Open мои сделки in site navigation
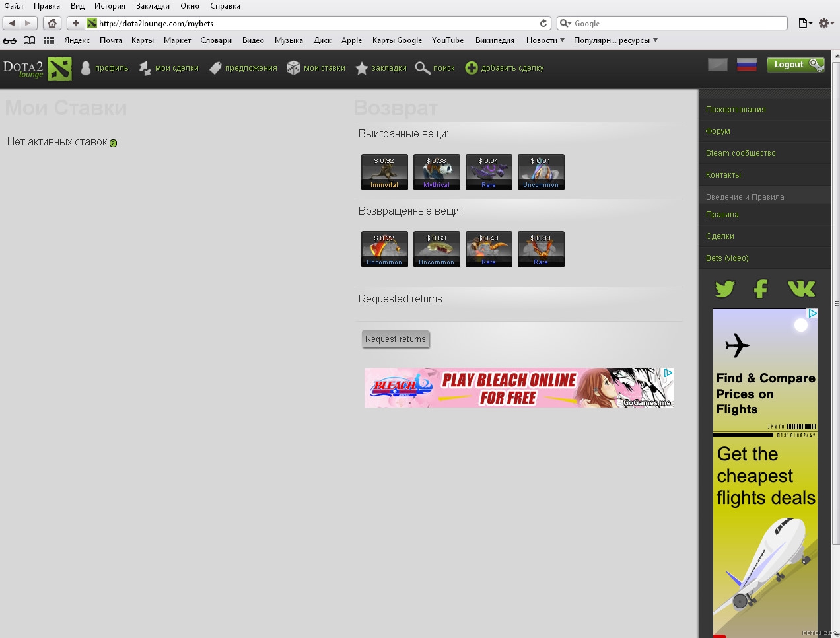The width and height of the screenshot is (840, 638). coord(168,68)
